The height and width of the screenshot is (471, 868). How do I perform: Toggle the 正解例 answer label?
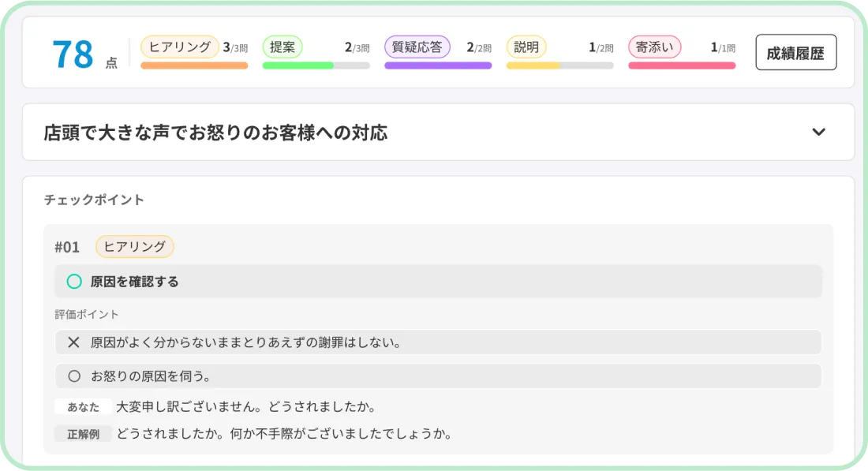pos(83,433)
